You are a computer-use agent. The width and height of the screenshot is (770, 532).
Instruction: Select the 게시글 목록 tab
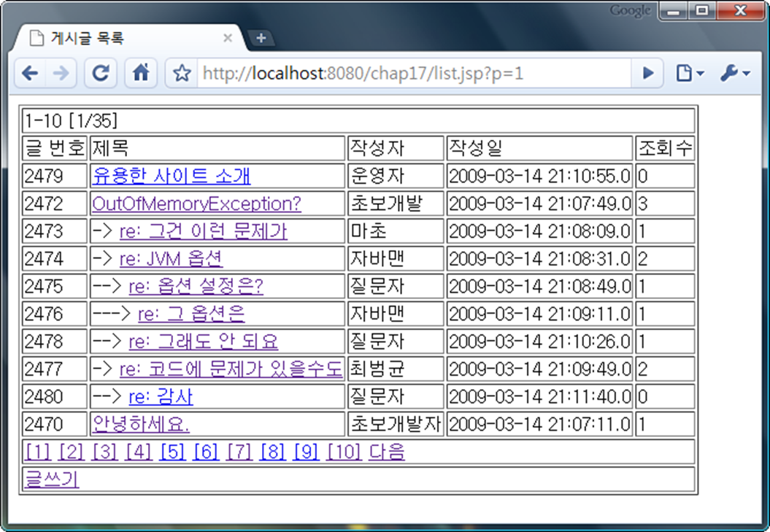pyautogui.click(x=128, y=38)
